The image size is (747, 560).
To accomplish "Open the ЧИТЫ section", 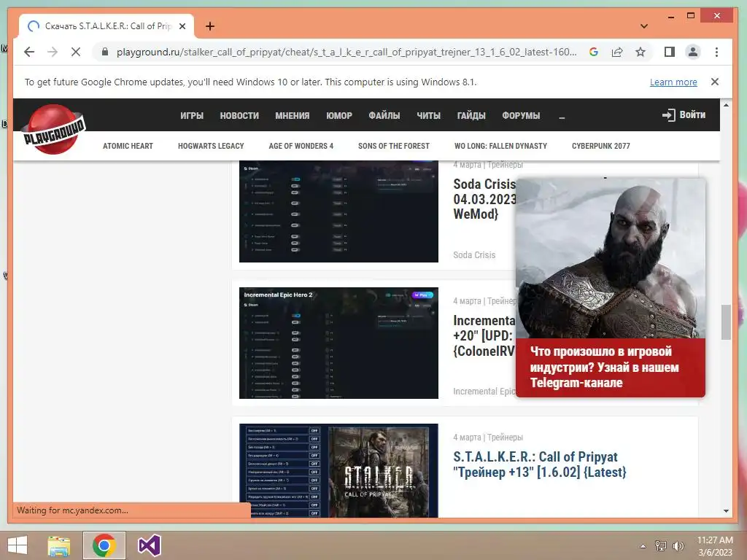I will tap(428, 116).
